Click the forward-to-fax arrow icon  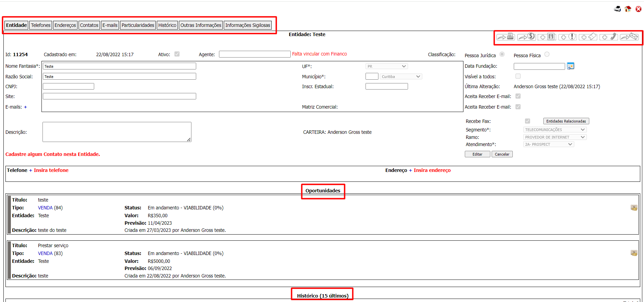505,37
